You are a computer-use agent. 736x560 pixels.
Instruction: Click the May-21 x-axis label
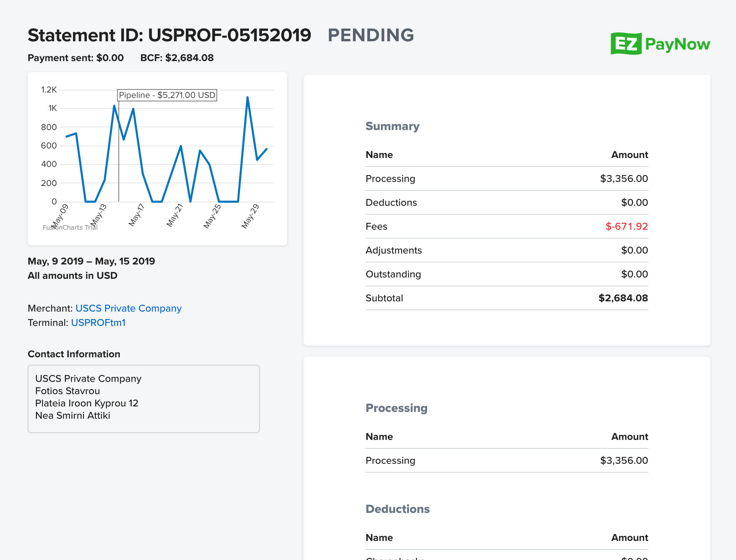[175, 215]
